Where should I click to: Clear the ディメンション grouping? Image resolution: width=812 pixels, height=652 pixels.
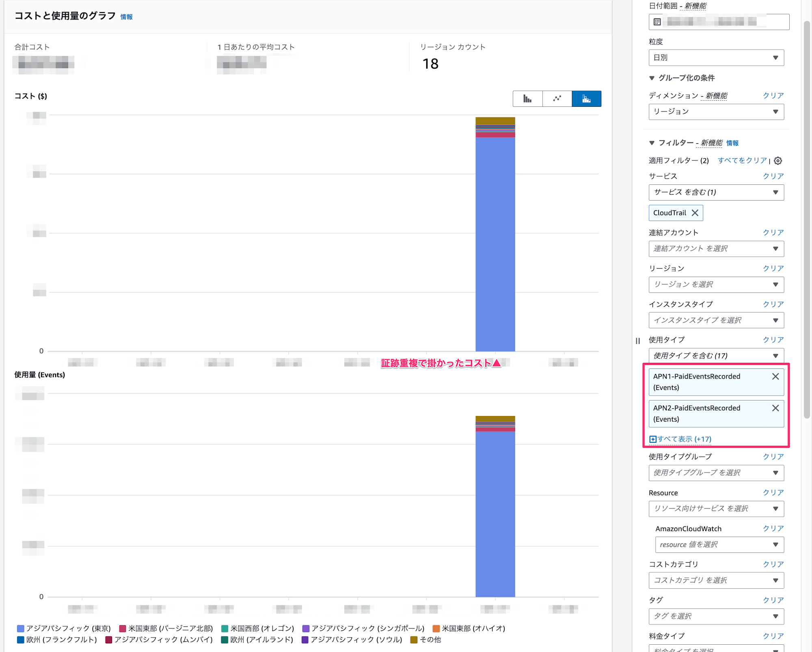pos(773,95)
